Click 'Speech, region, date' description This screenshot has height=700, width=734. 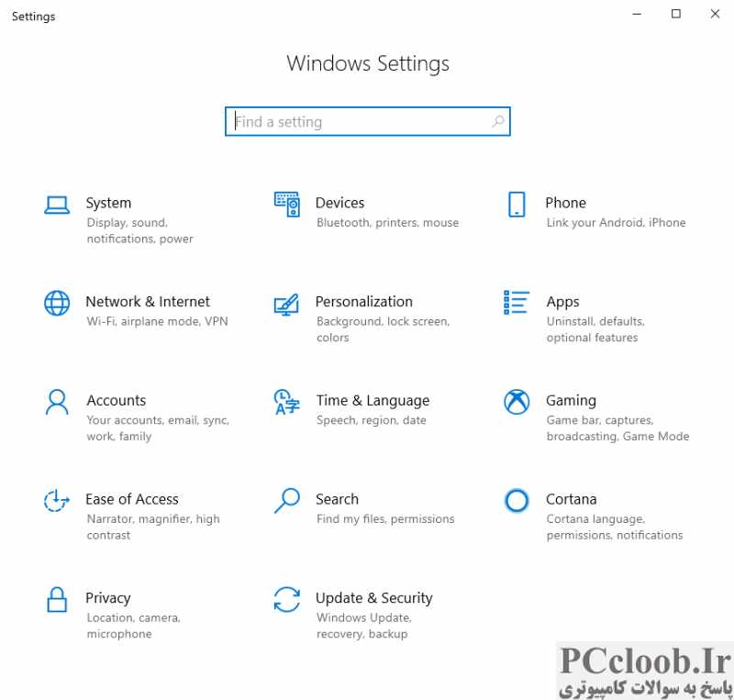(372, 420)
